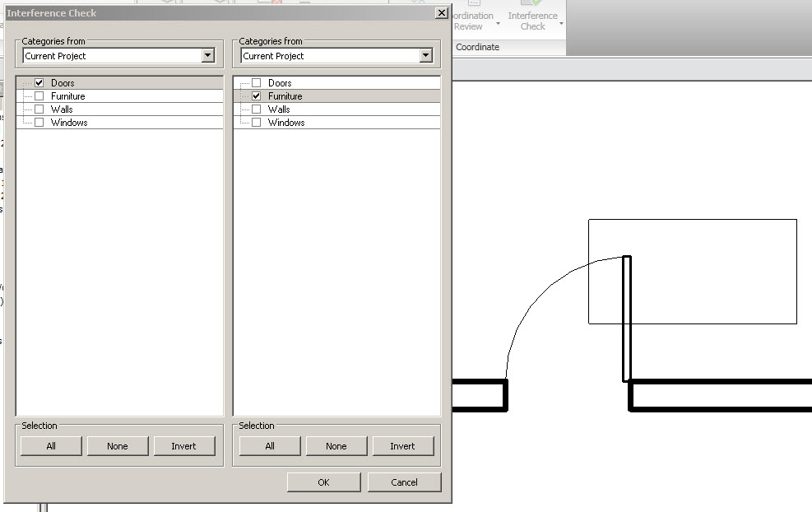Check Walls in the left category list
This screenshot has width=812, height=512.
[x=39, y=109]
